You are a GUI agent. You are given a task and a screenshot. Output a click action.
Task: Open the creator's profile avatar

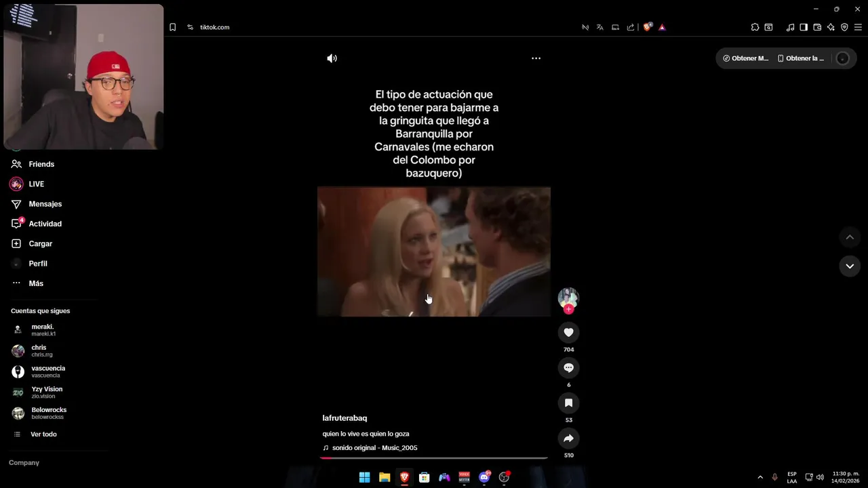pos(568,298)
